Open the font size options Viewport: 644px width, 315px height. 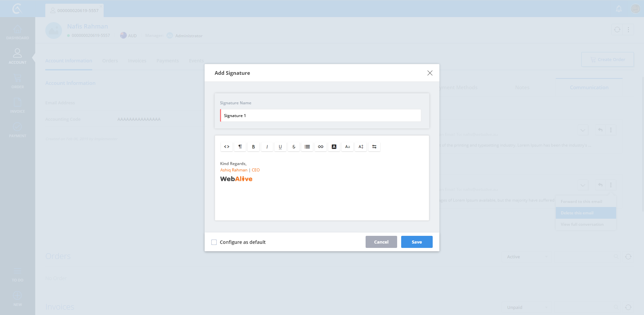361,147
